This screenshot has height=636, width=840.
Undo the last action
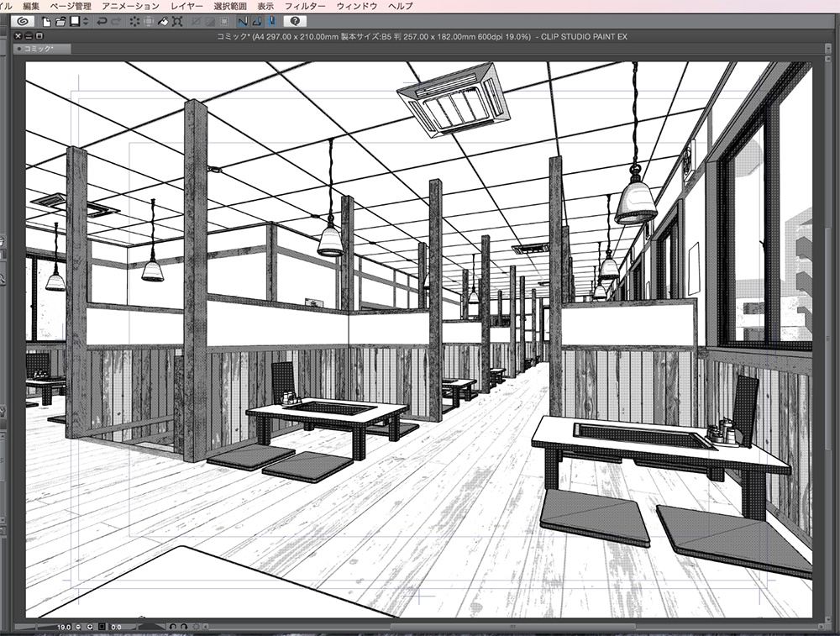(x=102, y=22)
